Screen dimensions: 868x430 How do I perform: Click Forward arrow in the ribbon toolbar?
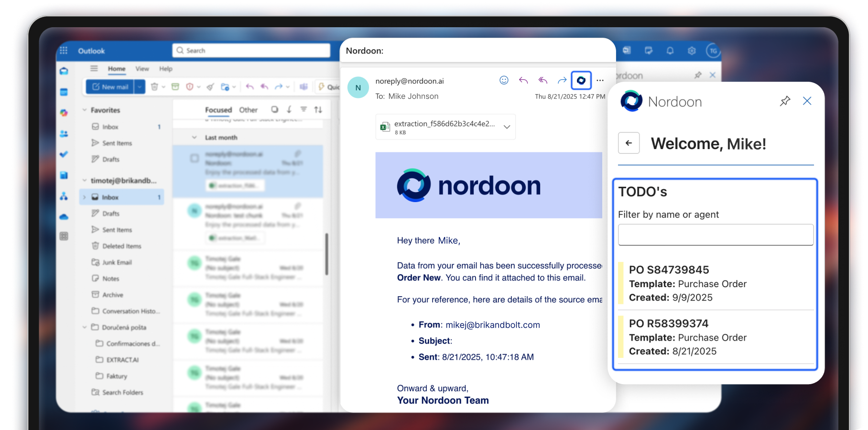click(279, 86)
